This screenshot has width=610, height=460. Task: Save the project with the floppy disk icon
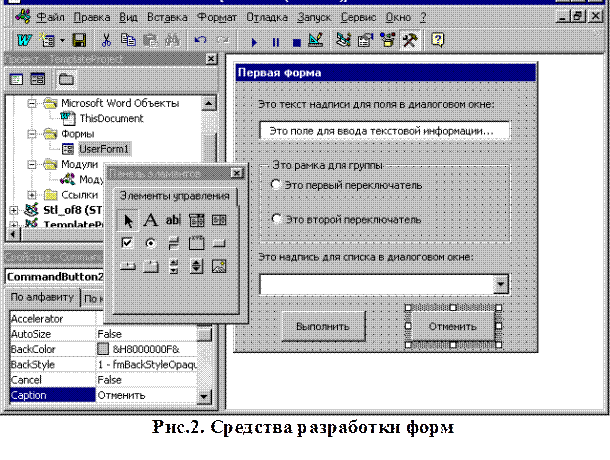click(x=79, y=40)
